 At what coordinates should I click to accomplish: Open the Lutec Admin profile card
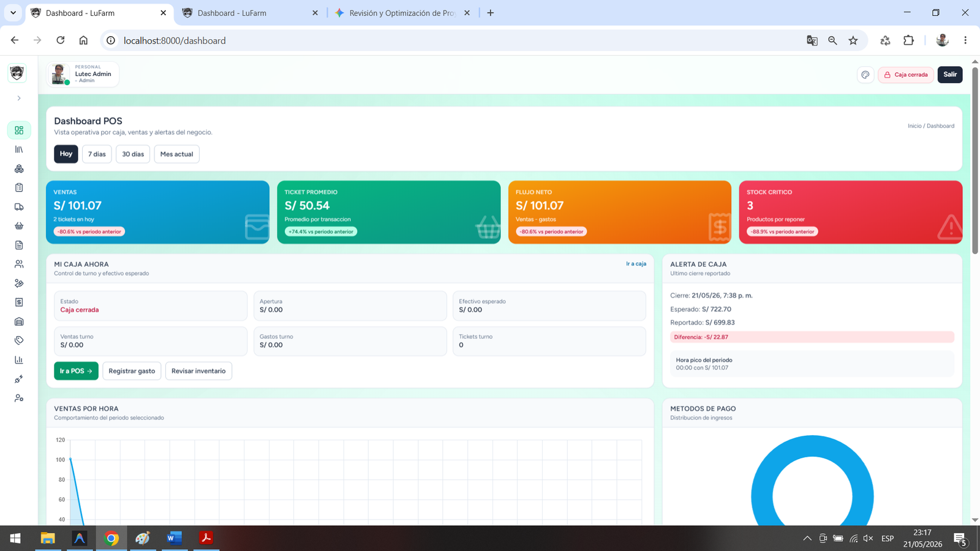point(83,74)
